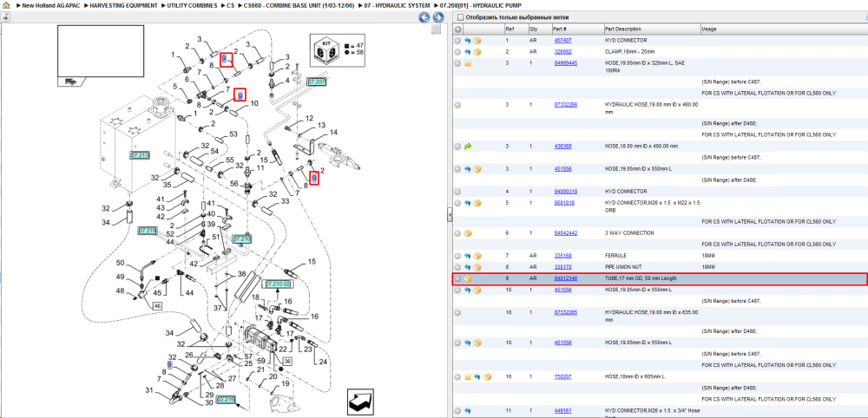The height and width of the screenshot is (418, 868).
Task: Open the yellow note icon for part 84989445
Action: [468, 63]
